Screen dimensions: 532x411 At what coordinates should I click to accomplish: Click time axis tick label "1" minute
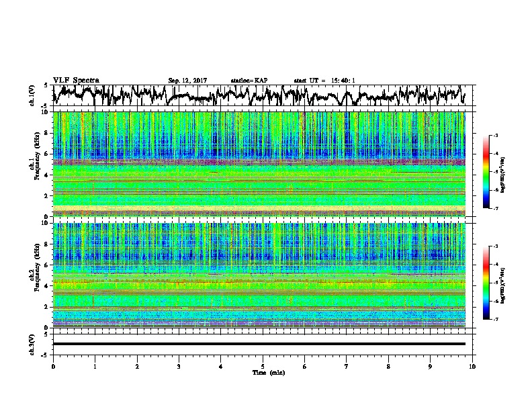coord(95,367)
